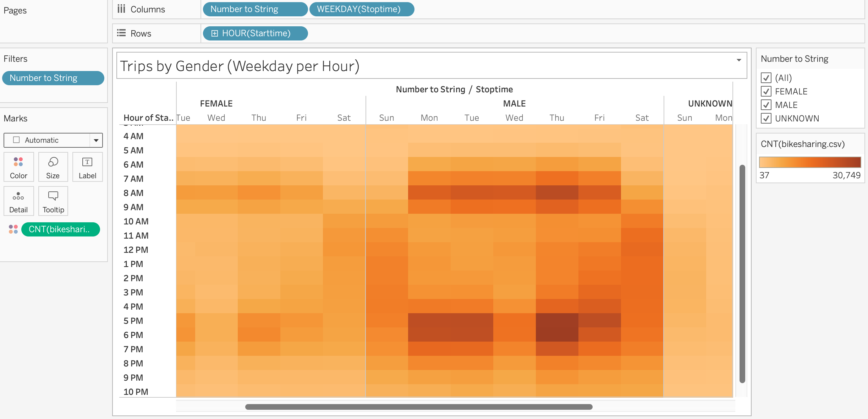Click the CNT color gradient legend
This screenshot has height=419, width=868.
tap(809, 162)
